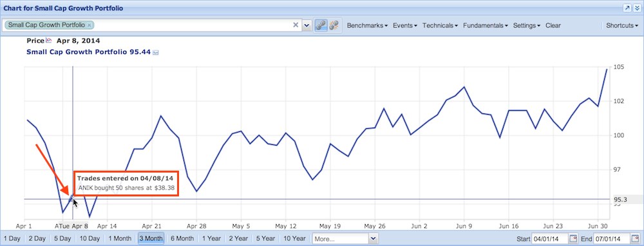This screenshot has height=246, width=644.
Task: Open the End date calendar picker
Action: point(636,239)
